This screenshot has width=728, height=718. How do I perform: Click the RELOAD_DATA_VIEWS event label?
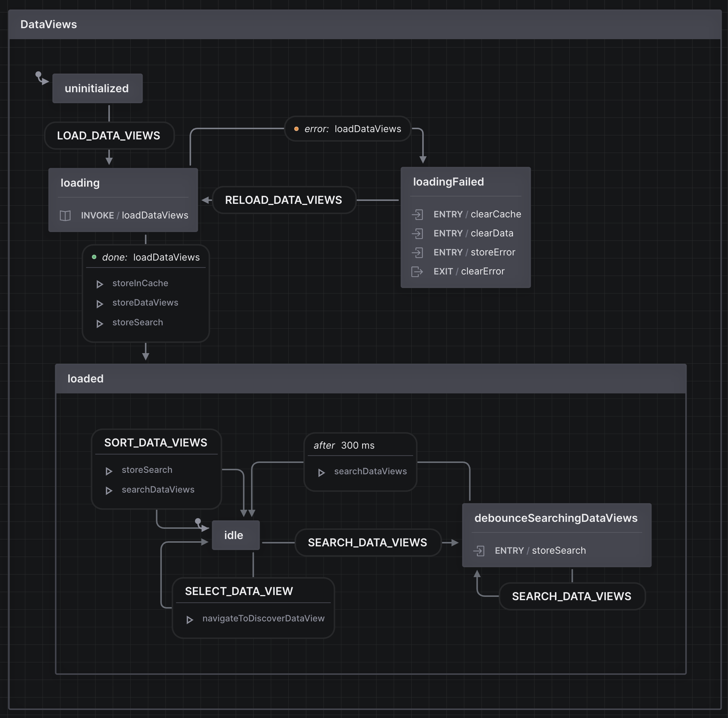284,200
